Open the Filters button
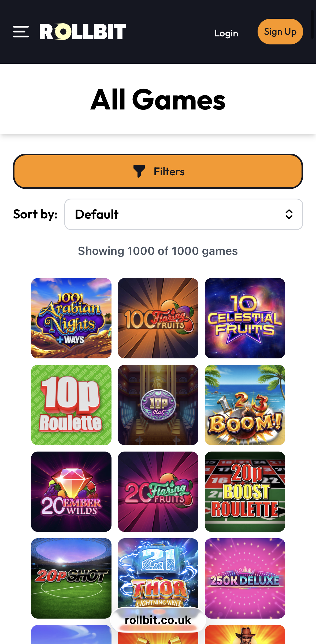316x644 pixels. point(158,171)
